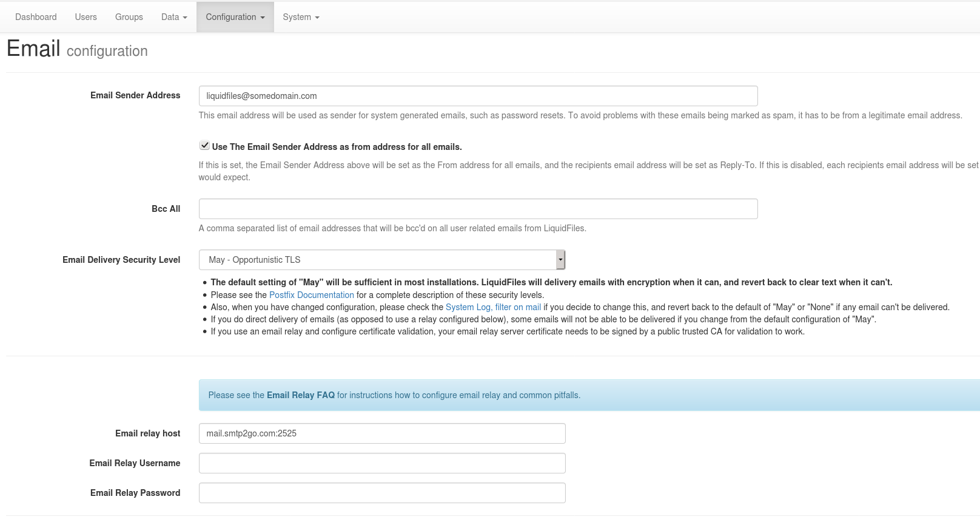Click the Email Sender Address field
This screenshot has height=522, width=980.
(x=478, y=96)
